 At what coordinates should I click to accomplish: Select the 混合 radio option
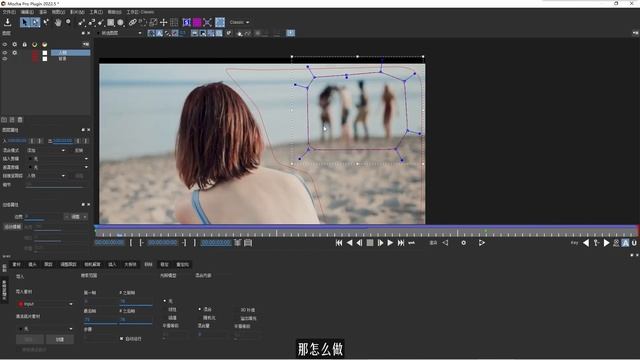click(200, 309)
